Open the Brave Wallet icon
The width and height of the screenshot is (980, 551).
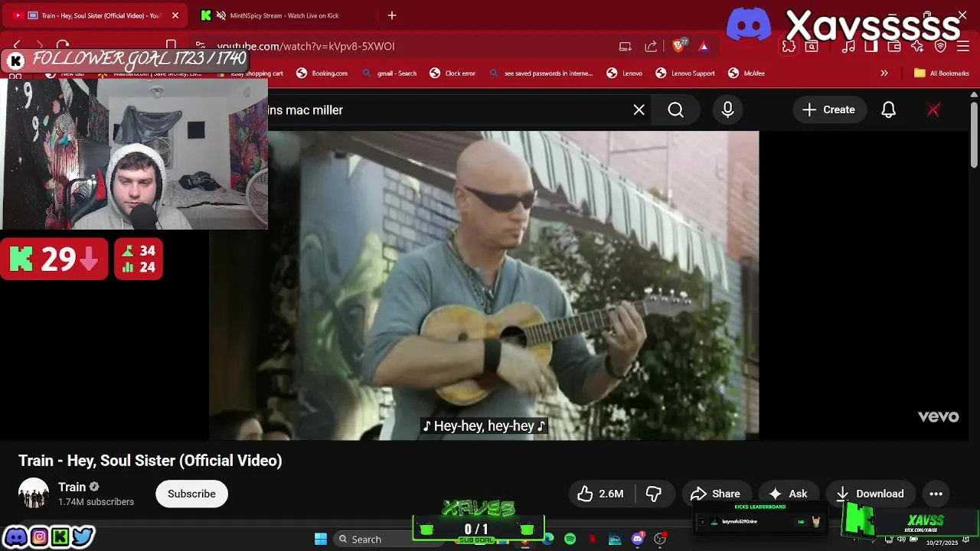click(894, 46)
